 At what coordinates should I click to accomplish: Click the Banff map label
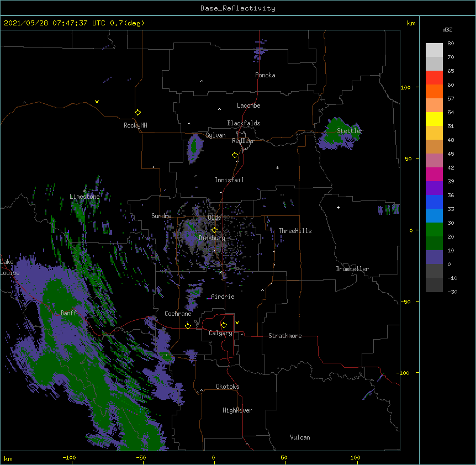68,313
